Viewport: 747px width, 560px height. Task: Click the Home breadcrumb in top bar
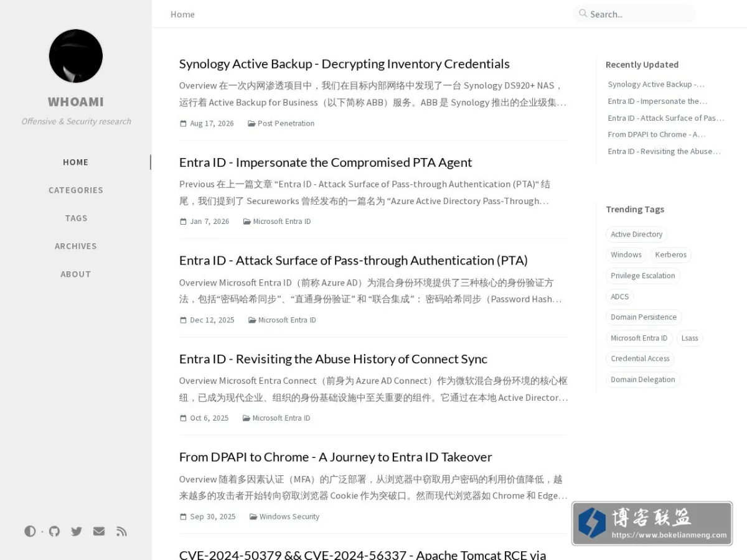pyautogui.click(x=182, y=14)
